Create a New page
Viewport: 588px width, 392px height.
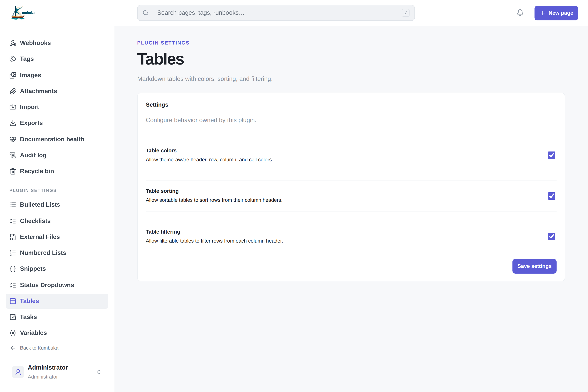(556, 13)
